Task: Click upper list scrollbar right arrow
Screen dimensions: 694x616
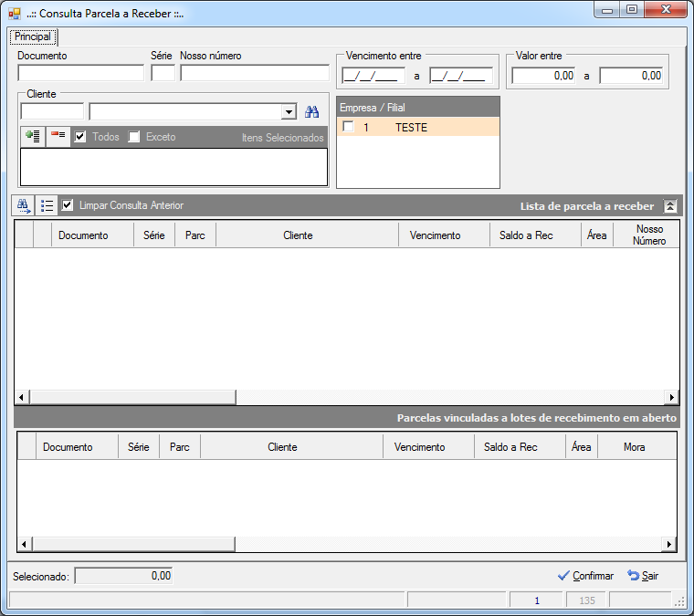Action: [671, 397]
